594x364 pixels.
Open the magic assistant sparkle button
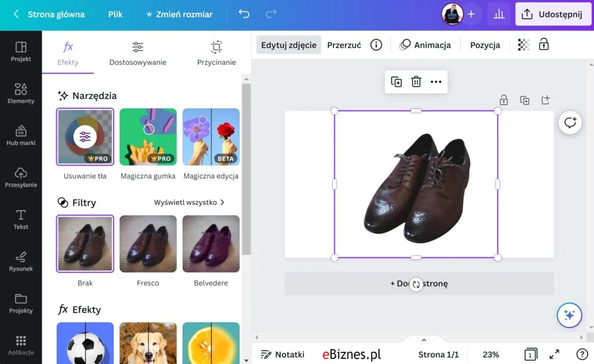click(x=569, y=315)
